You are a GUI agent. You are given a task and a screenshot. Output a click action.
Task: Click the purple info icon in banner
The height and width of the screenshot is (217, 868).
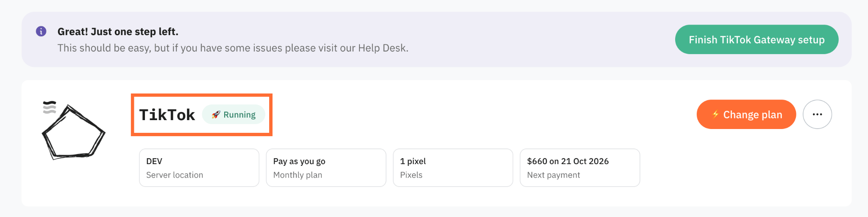[x=41, y=31]
